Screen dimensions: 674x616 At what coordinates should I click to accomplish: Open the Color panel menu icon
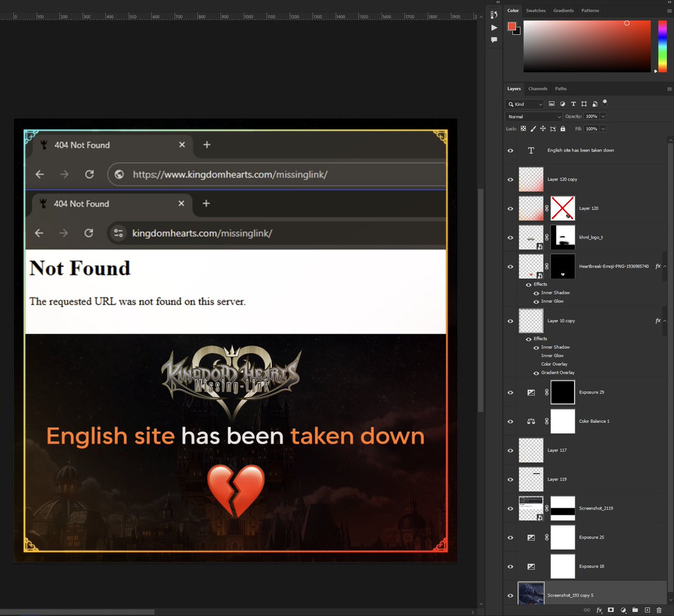coord(669,11)
